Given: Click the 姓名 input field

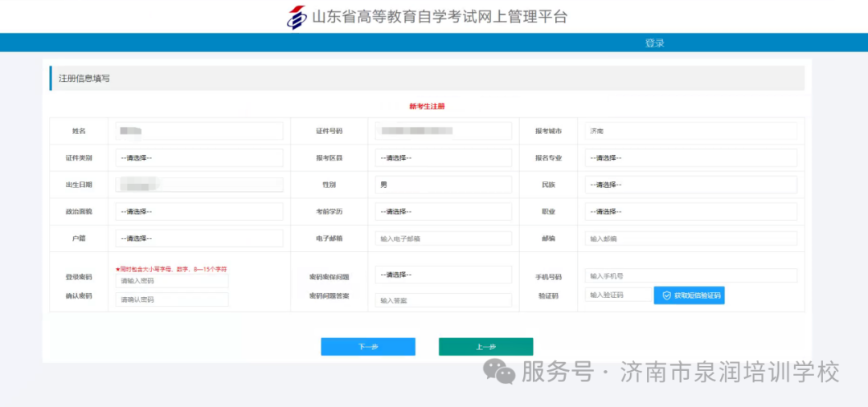Looking at the screenshot, I should [199, 131].
